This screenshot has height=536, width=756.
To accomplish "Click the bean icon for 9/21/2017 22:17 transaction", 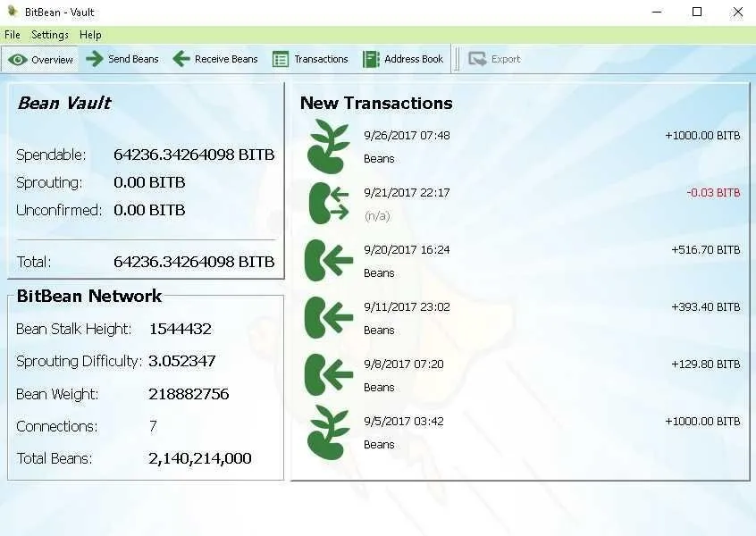I will coord(328,204).
